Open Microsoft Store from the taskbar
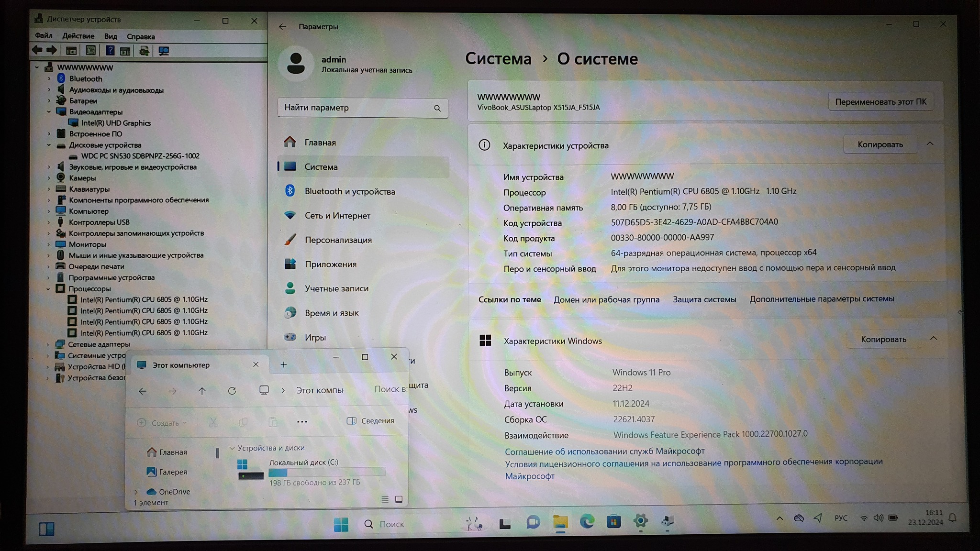 [613, 522]
